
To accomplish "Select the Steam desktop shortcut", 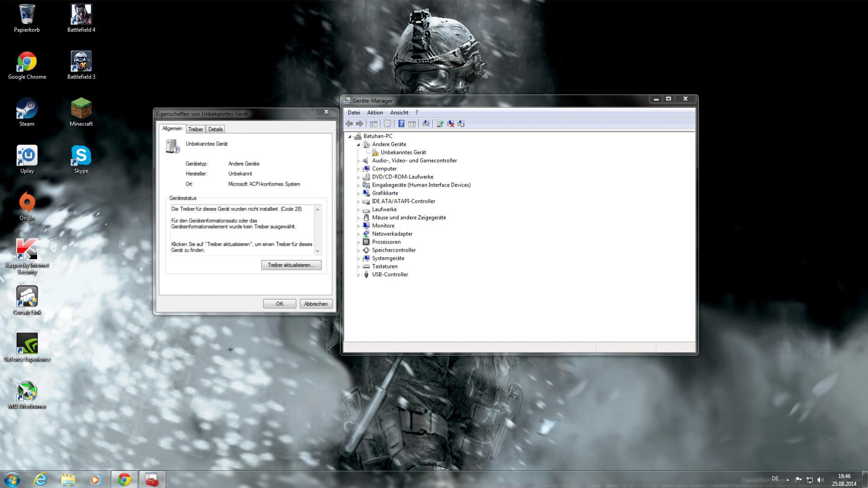I will [27, 113].
